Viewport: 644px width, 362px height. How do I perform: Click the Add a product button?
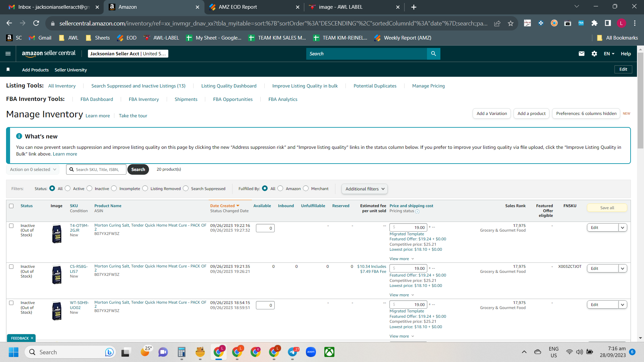coord(532,114)
